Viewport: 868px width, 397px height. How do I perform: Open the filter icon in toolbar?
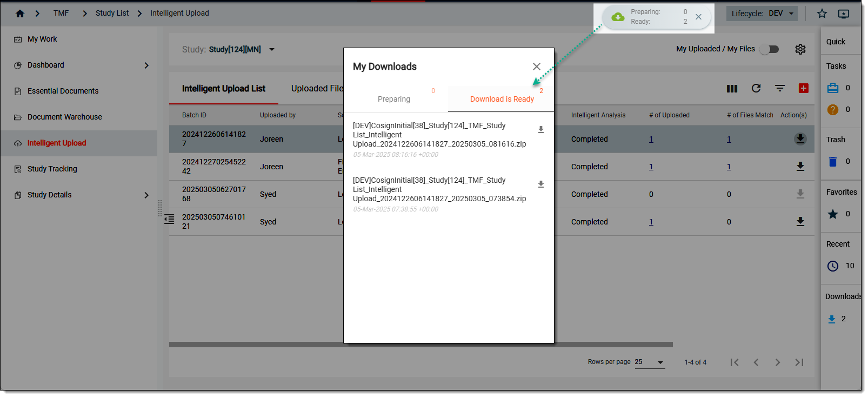780,88
